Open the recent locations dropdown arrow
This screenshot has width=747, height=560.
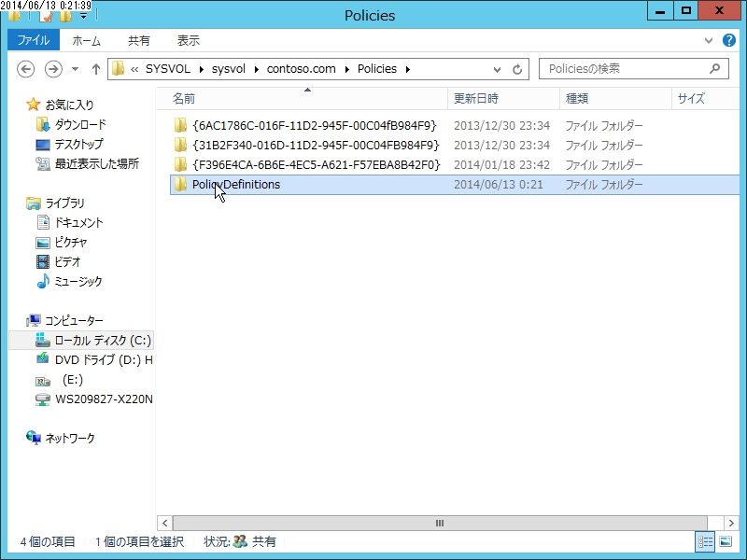(76, 69)
